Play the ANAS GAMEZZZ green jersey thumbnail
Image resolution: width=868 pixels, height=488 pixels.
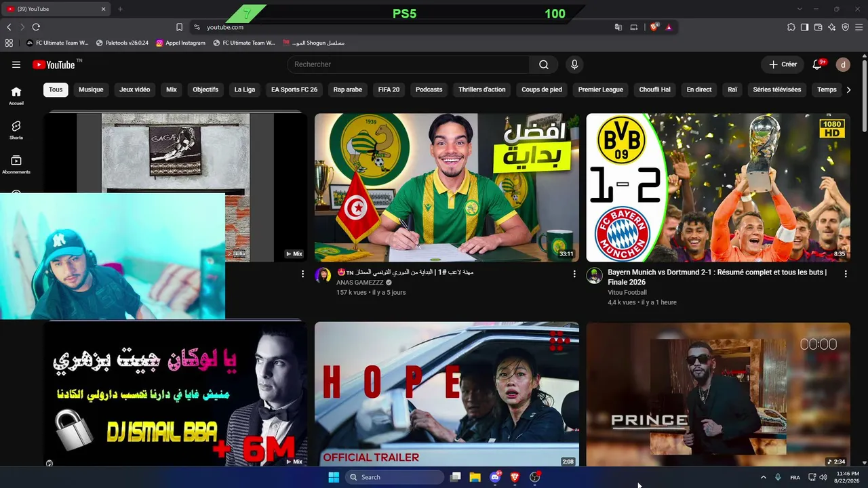pyautogui.click(x=447, y=188)
